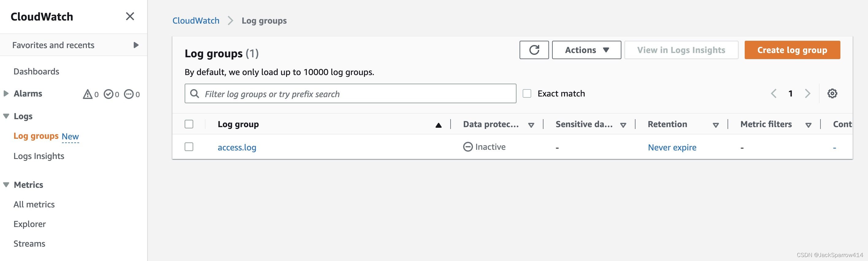Open Explorer under Metrics
The width and height of the screenshot is (868, 261).
coord(30,224)
